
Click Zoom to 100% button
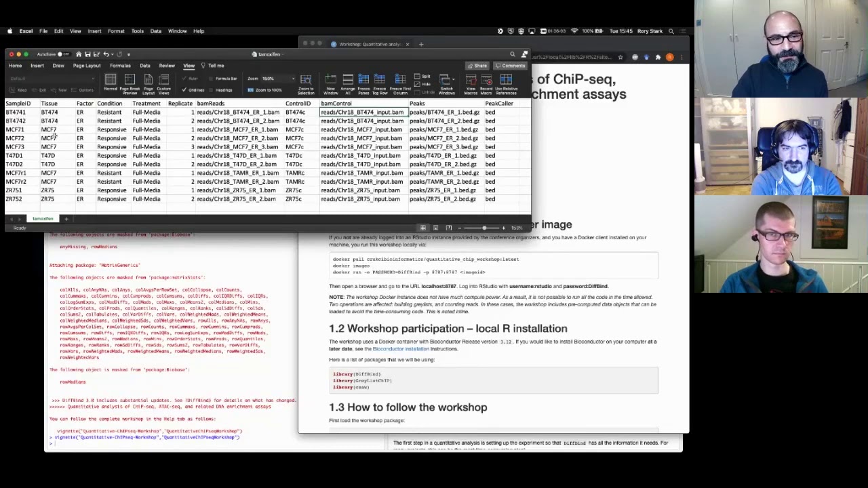click(265, 90)
